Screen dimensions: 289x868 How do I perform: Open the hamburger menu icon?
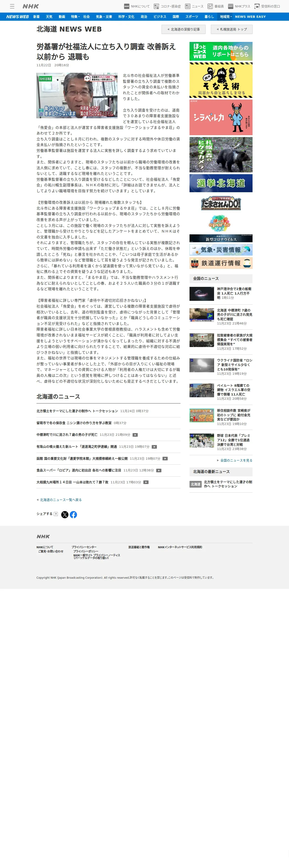12,6
